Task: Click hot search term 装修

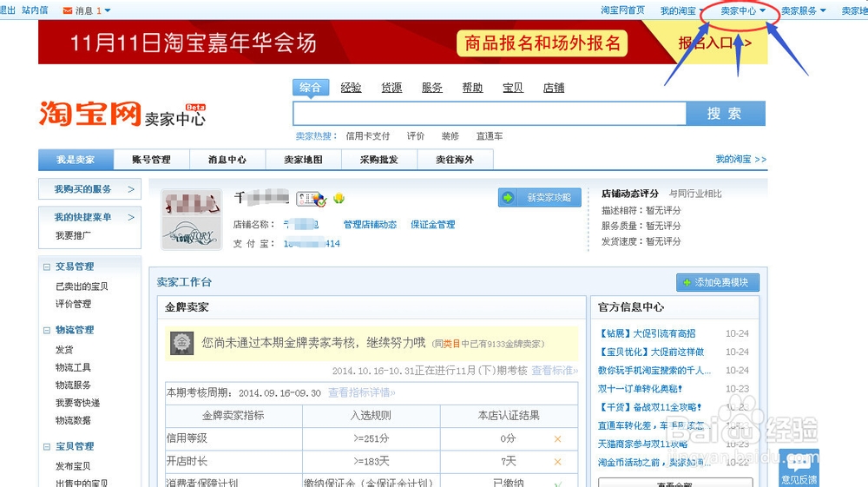Action: click(450, 136)
